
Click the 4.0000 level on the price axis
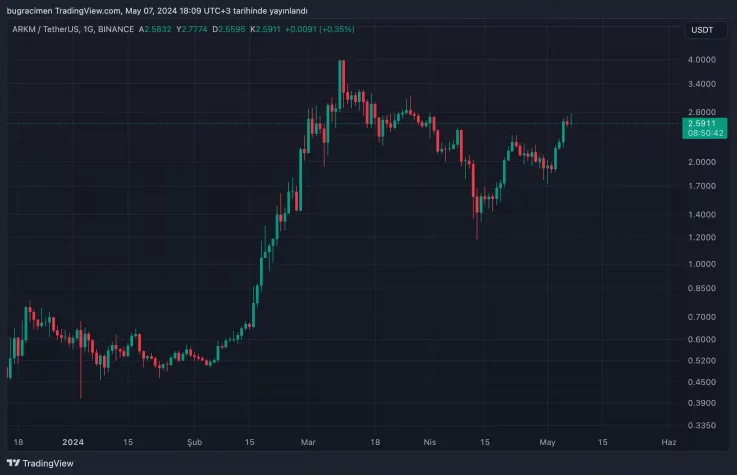click(x=701, y=60)
